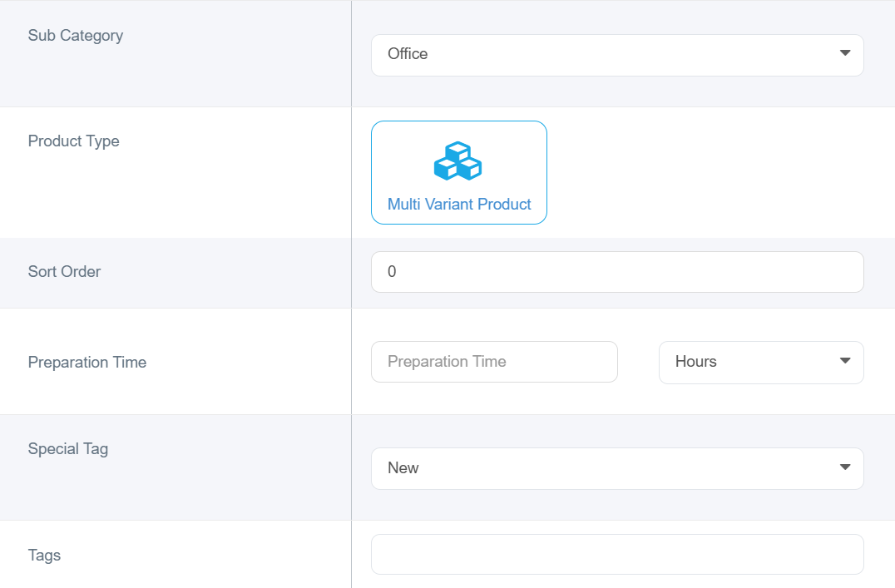Click the Preparation Time row label
The image size is (895, 588).
[87, 363]
